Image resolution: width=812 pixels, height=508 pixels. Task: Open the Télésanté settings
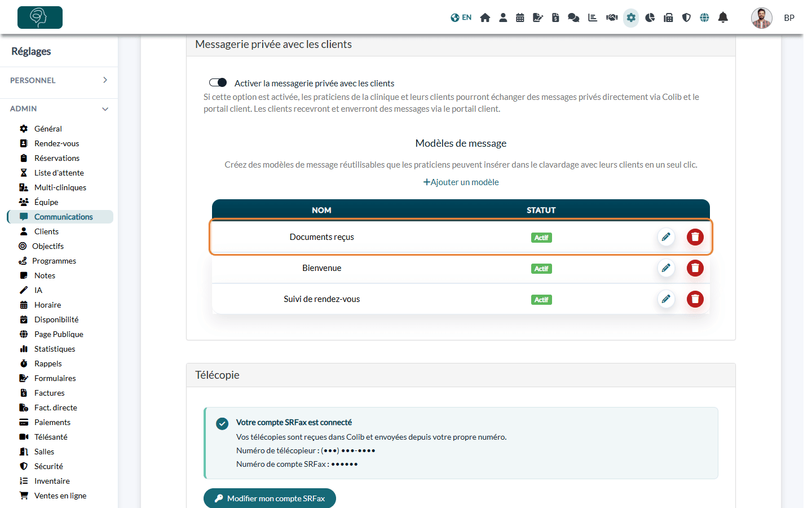pyautogui.click(x=51, y=437)
